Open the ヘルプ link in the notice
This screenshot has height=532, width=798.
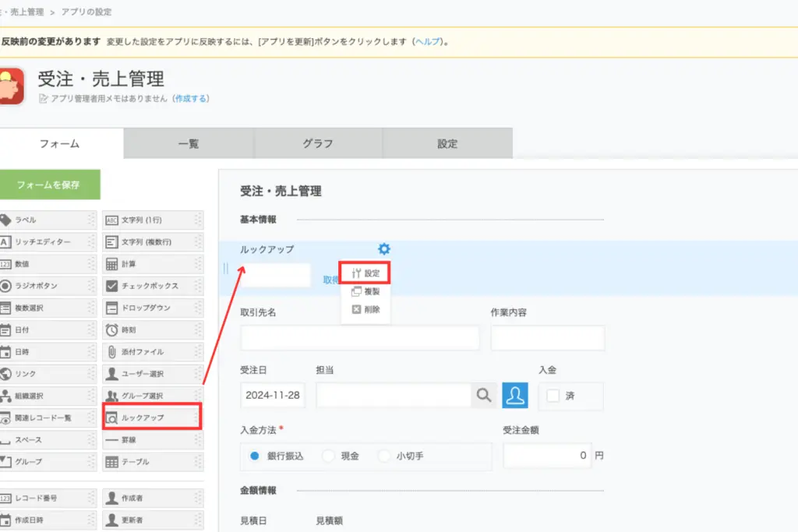pyautogui.click(x=428, y=41)
